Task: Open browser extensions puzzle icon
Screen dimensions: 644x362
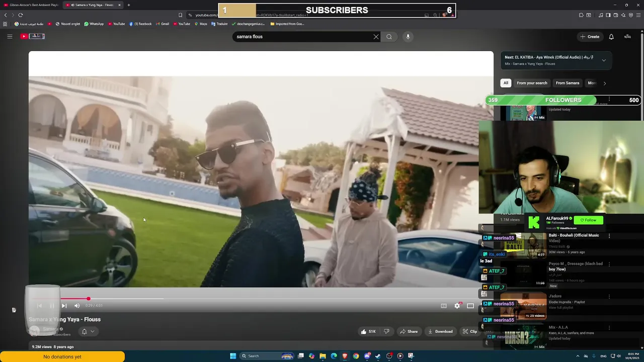Action: 581,15
